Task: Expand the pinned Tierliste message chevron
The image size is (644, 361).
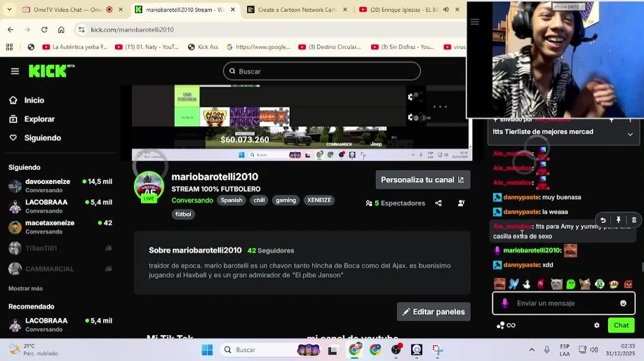Action: [630, 134]
